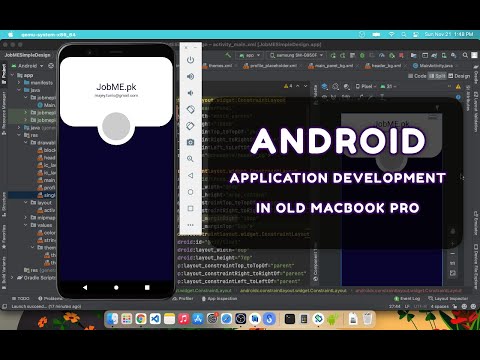The image size is (480, 360).
Task: Click the design surface layers icon
Action: (x=324, y=86)
